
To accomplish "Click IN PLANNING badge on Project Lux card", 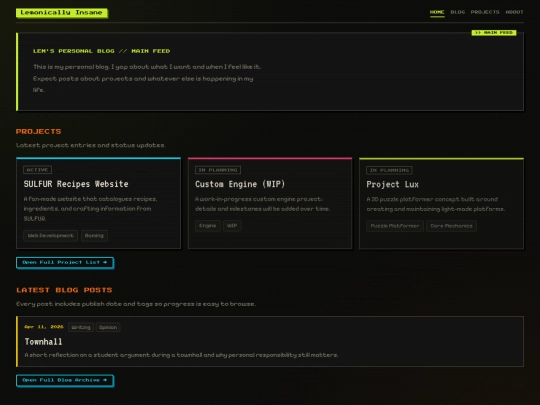I will (389, 170).
